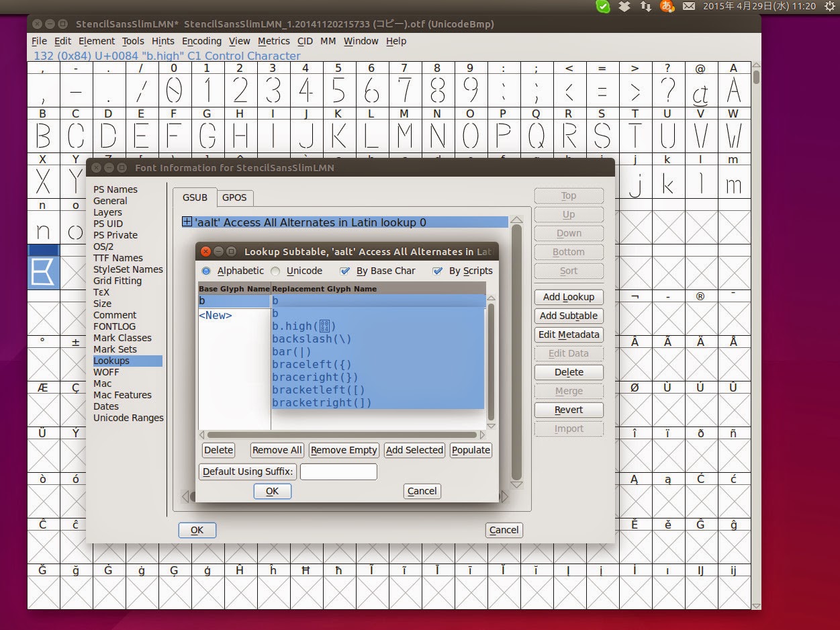
Task: Click the subtable horizontal scrollbar
Action: click(x=342, y=435)
